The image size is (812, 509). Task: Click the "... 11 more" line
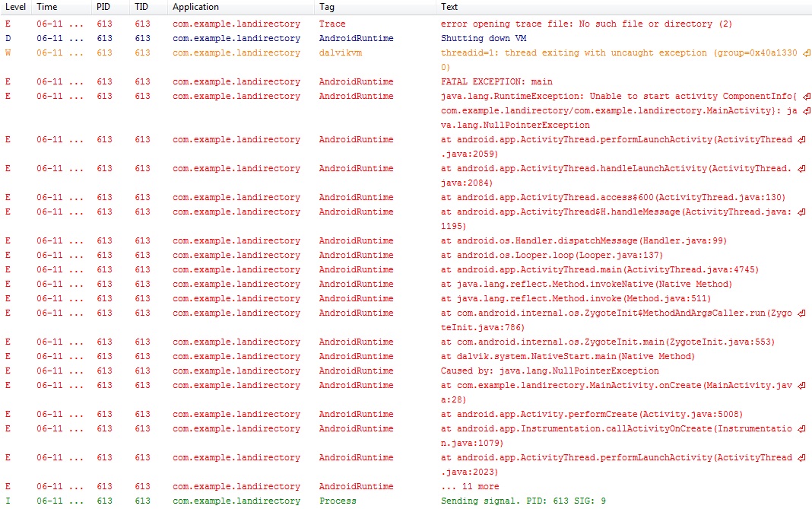click(x=470, y=487)
